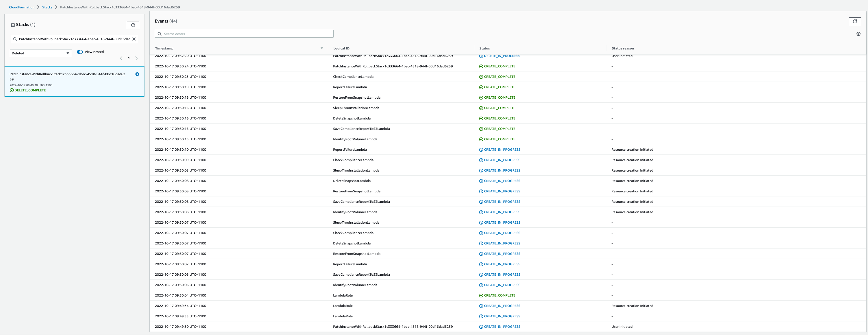Viewport: 868px width, 335px height.
Task: Go to the next stacks page
Action: [136, 58]
